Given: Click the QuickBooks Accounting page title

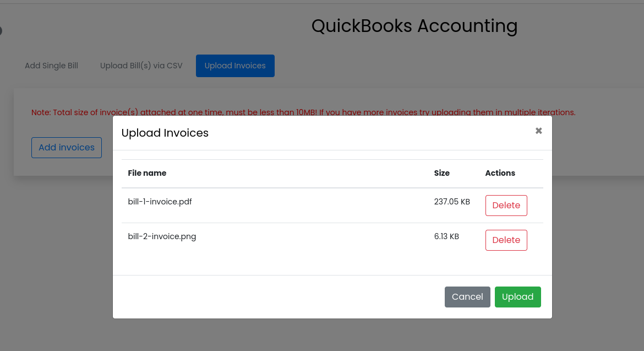Looking at the screenshot, I should [x=414, y=26].
